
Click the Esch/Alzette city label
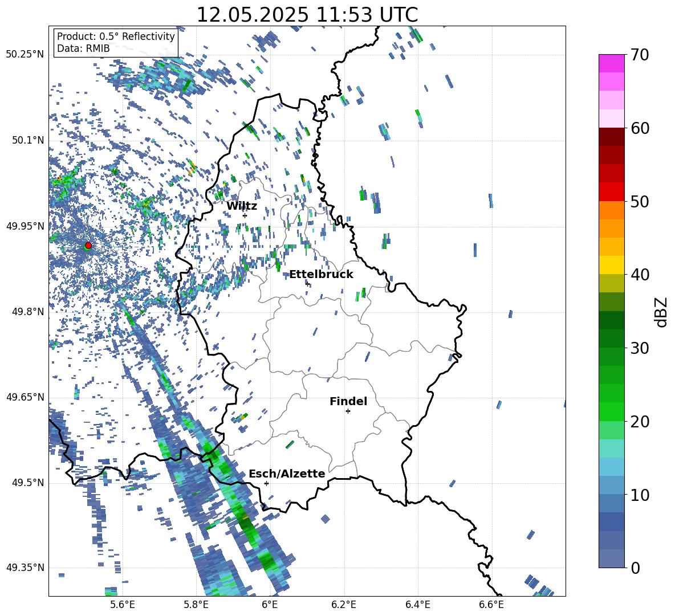click(x=287, y=474)
